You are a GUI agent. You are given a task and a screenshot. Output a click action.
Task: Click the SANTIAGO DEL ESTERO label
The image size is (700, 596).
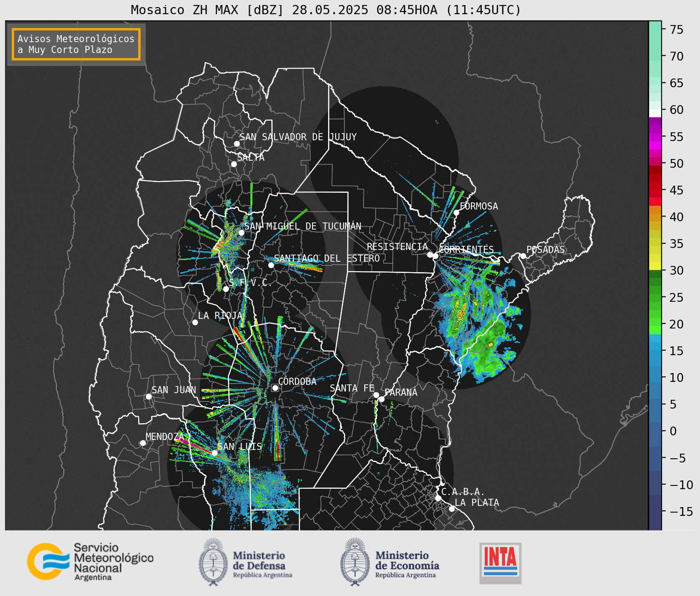coord(327,258)
